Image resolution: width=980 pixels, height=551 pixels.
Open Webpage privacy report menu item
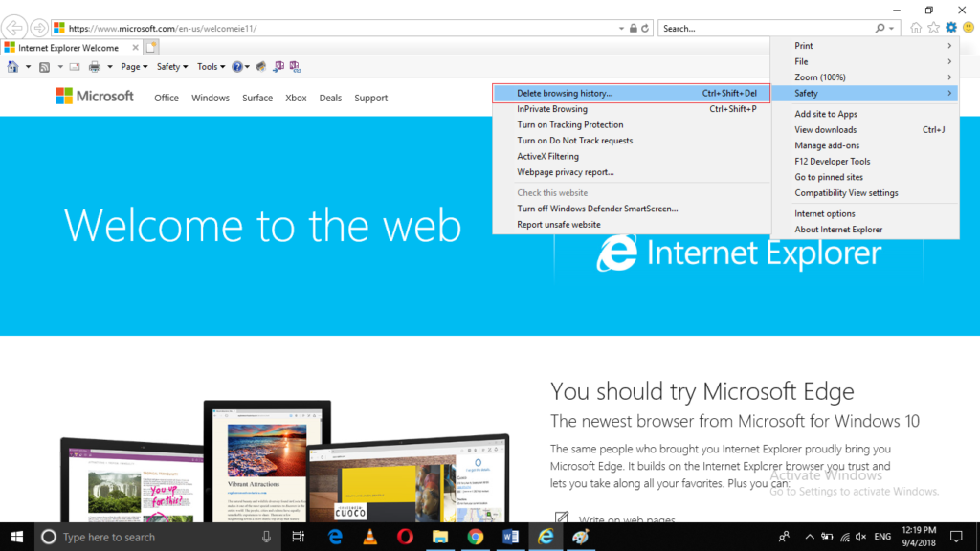(x=632, y=172)
